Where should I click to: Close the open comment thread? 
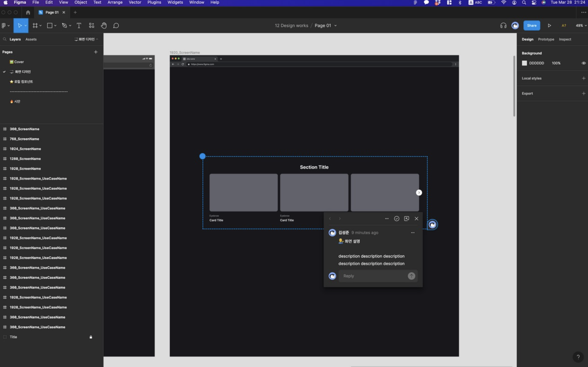(416, 218)
